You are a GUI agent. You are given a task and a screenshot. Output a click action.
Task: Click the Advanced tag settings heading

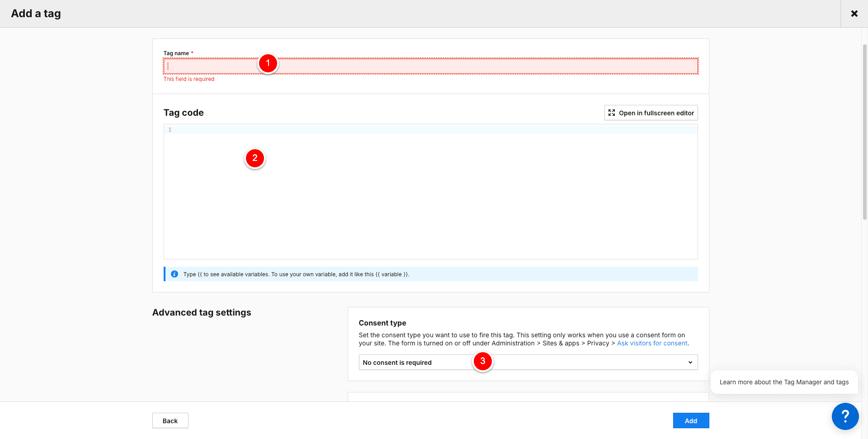pos(202,312)
